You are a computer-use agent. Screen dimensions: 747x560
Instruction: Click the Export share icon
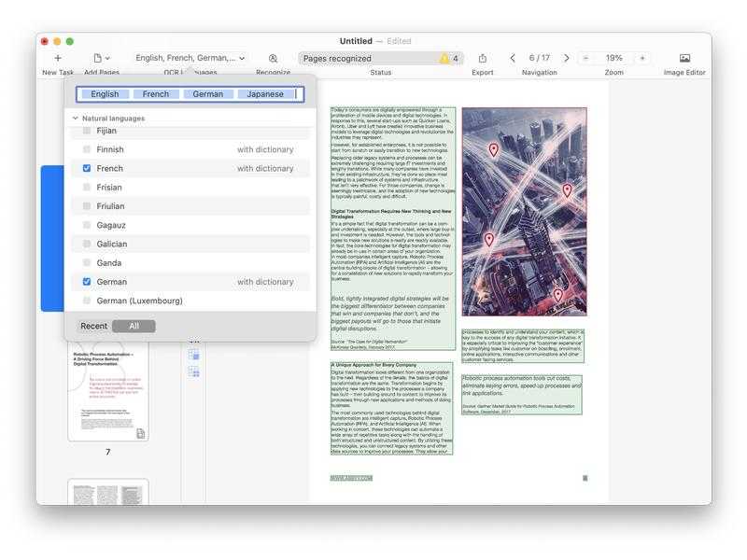tap(483, 58)
